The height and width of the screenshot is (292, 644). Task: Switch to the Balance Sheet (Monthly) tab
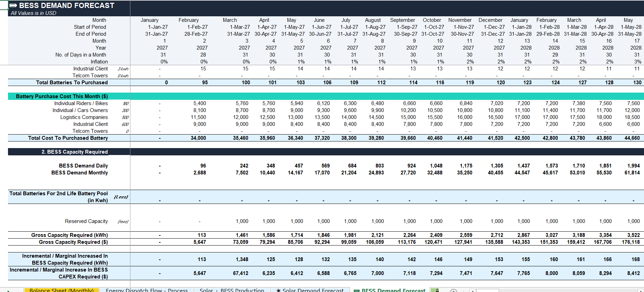(61, 290)
